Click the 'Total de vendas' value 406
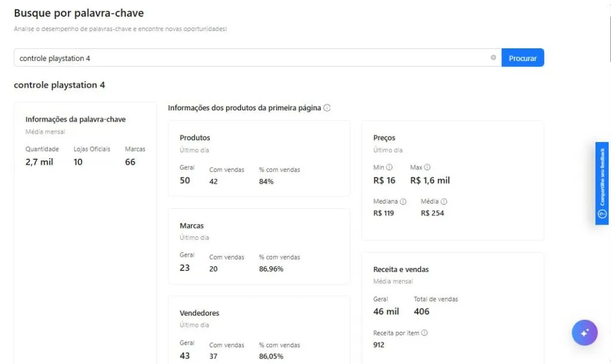This screenshot has width=611, height=364. point(421,311)
